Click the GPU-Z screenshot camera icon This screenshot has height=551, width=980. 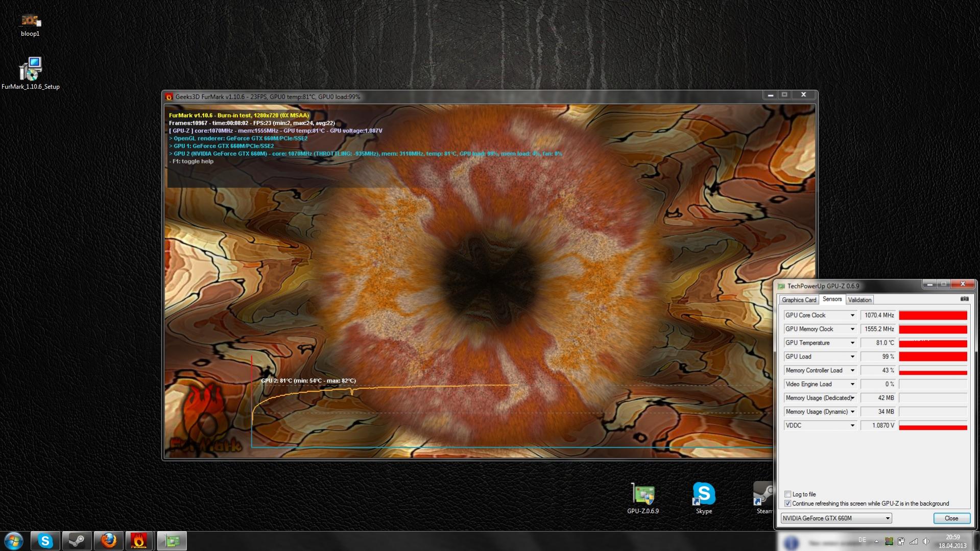[964, 299]
